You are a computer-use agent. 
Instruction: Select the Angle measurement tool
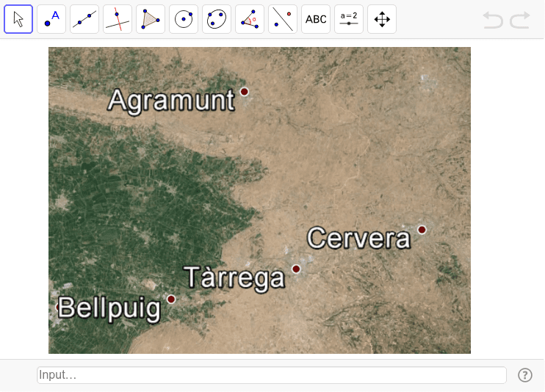(x=250, y=19)
